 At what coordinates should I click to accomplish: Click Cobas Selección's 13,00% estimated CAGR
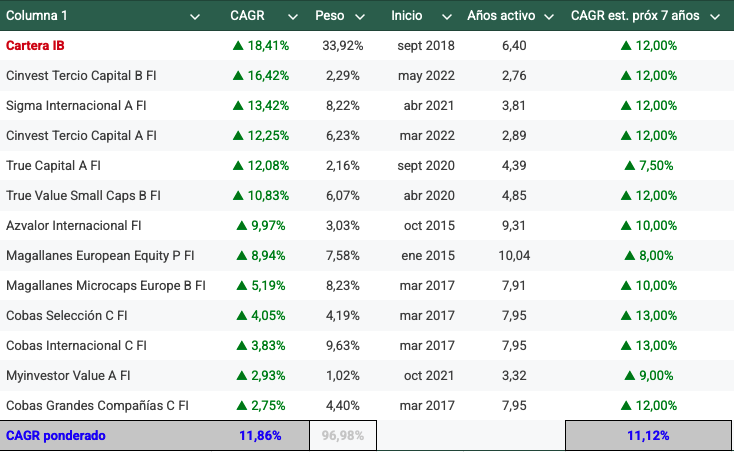point(649,315)
